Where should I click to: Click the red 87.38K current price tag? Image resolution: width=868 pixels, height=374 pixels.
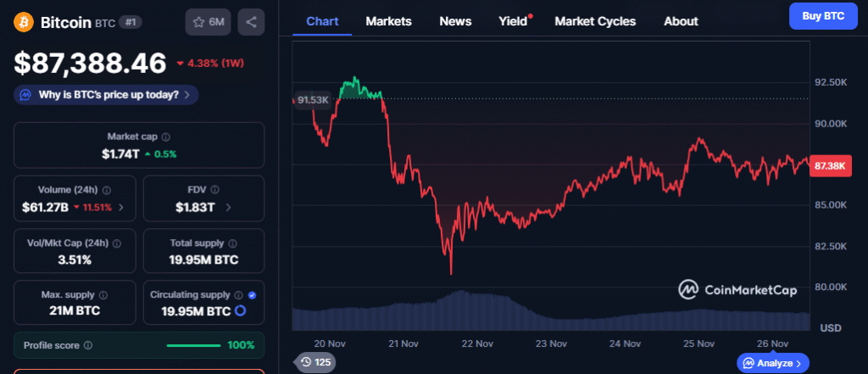830,166
